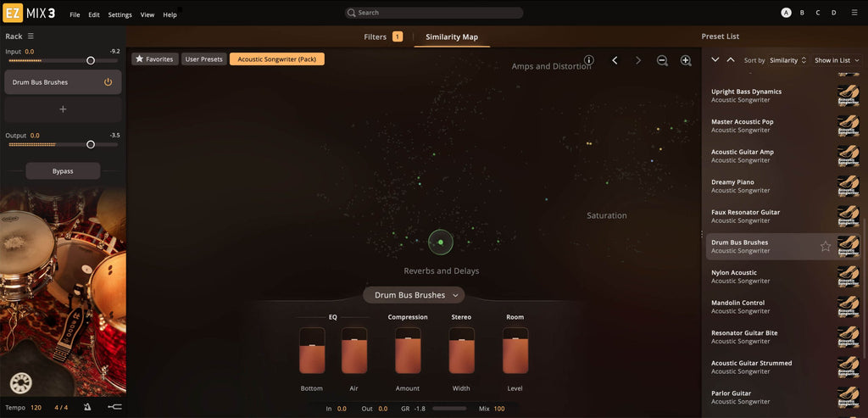Adjust the EQ Air fader
This screenshot has height=418, width=868.
(354, 351)
